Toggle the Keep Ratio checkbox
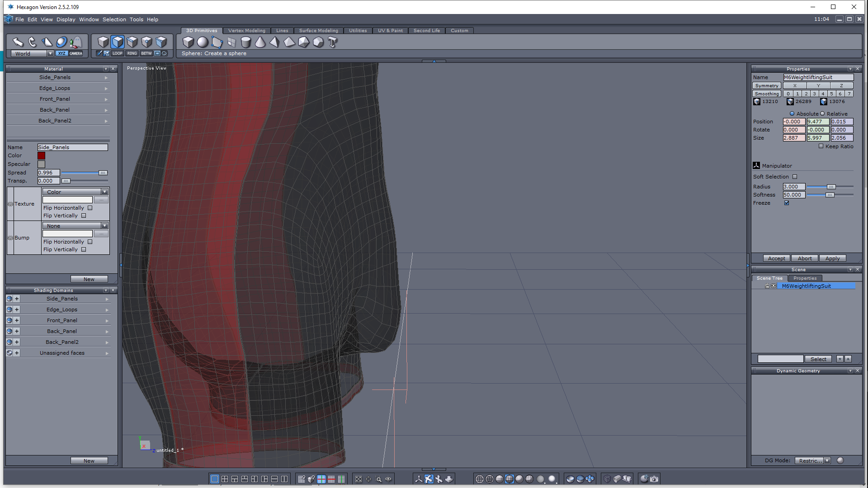Image resolution: width=868 pixels, height=488 pixels. tap(821, 146)
